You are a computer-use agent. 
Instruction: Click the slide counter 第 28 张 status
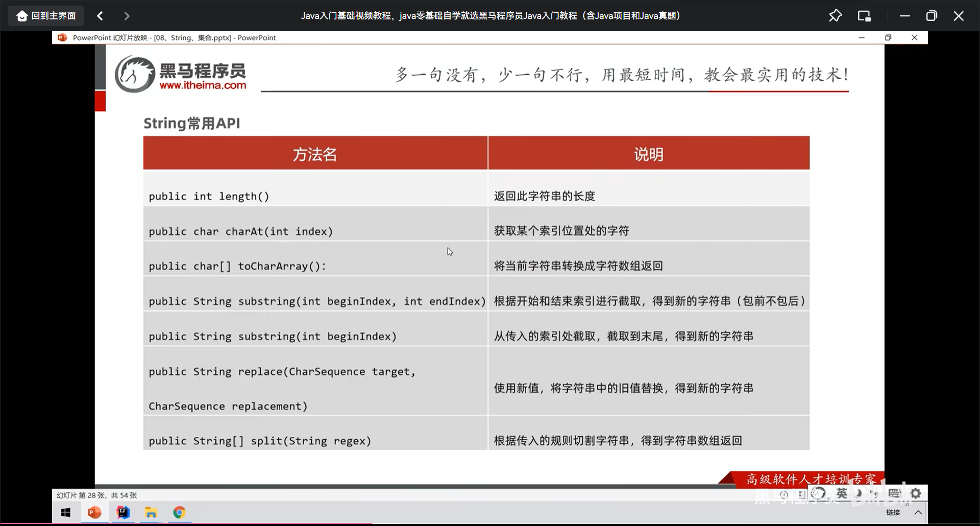pos(96,495)
